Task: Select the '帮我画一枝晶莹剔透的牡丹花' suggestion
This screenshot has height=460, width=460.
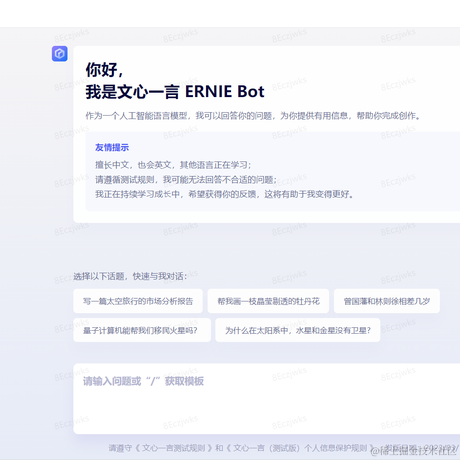Action: (268, 301)
